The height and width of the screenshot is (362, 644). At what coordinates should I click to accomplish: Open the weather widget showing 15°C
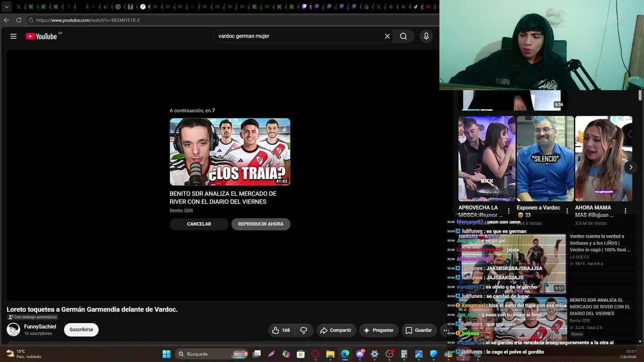click(x=24, y=354)
